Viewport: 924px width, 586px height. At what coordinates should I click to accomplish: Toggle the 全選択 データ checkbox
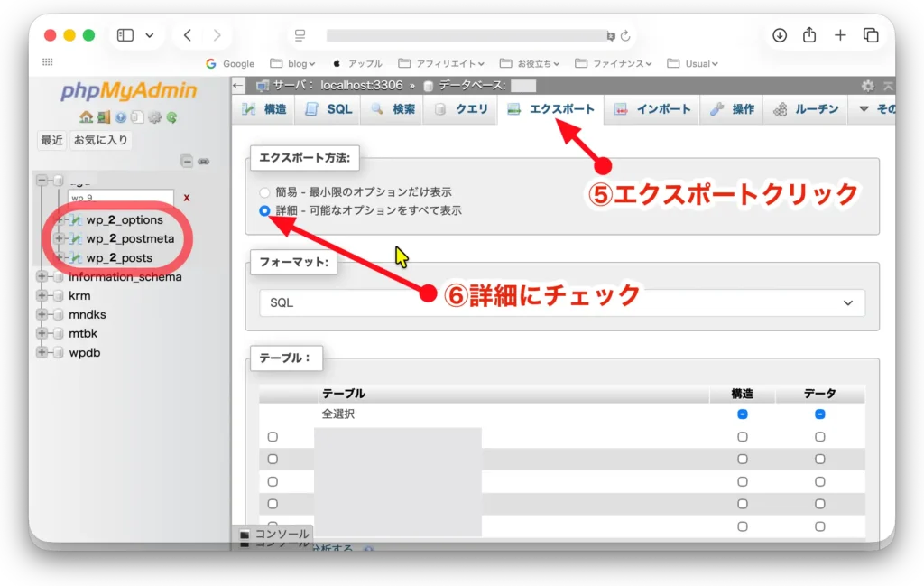[819, 414]
